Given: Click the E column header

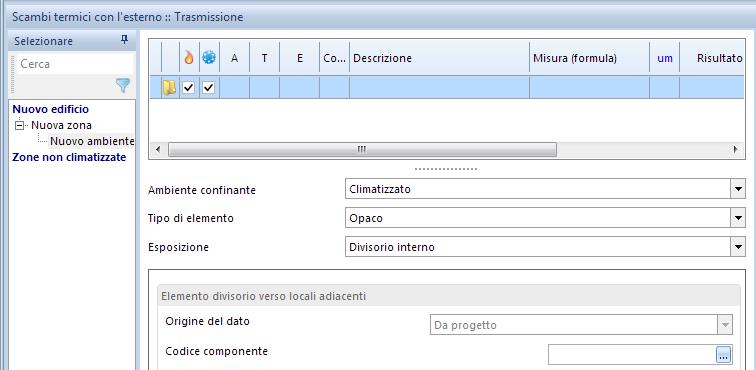Looking at the screenshot, I should (x=299, y=58).
